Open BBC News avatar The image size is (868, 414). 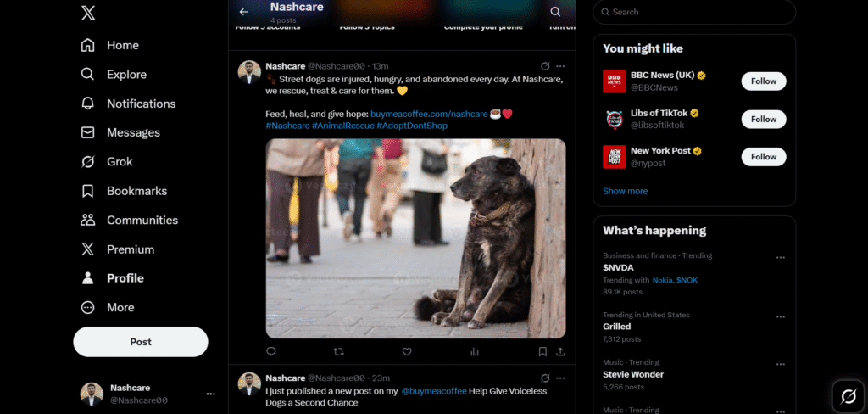tap(614, 81)
